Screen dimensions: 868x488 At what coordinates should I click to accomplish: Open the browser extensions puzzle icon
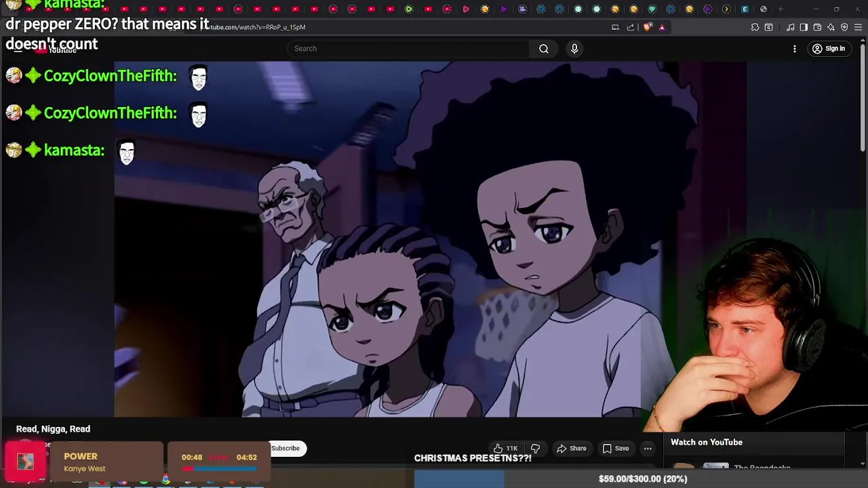755,27
